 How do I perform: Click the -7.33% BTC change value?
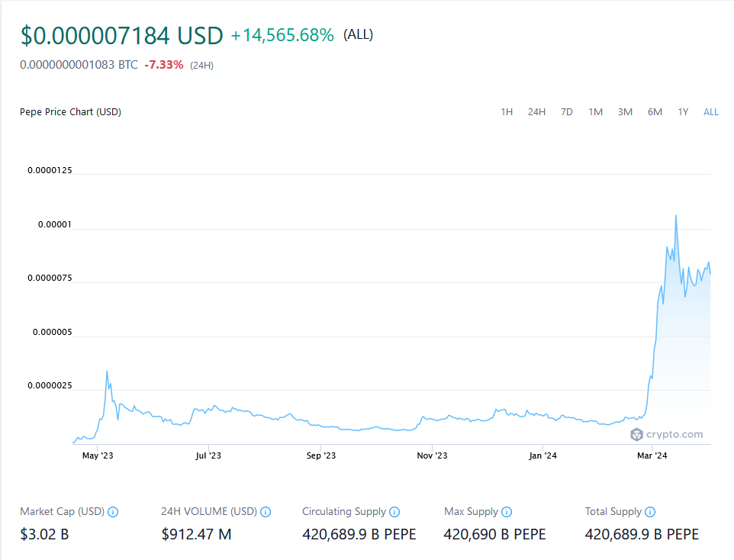pos(164,65)
